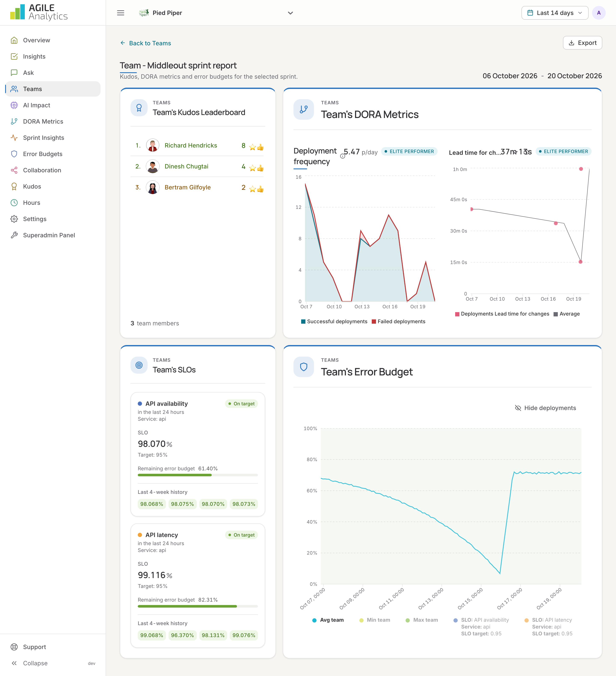Click the Export button
The image size is (616, 676).
pos(582,43)
